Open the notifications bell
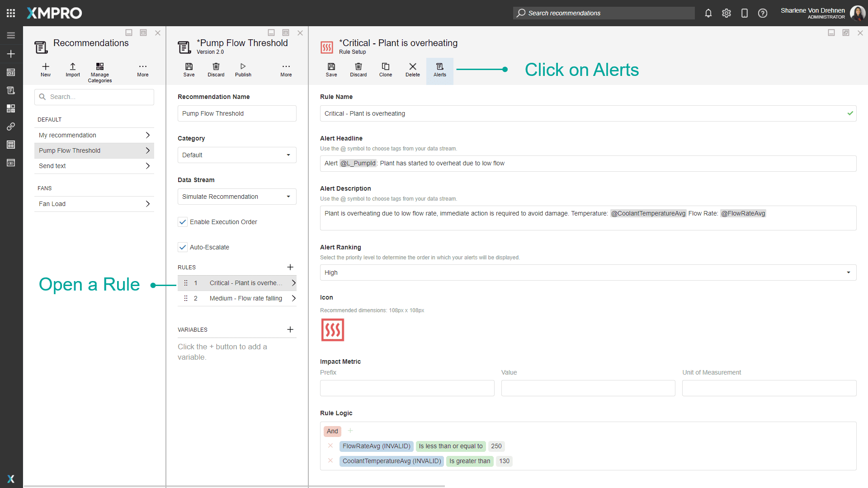 tap(708, 13)
